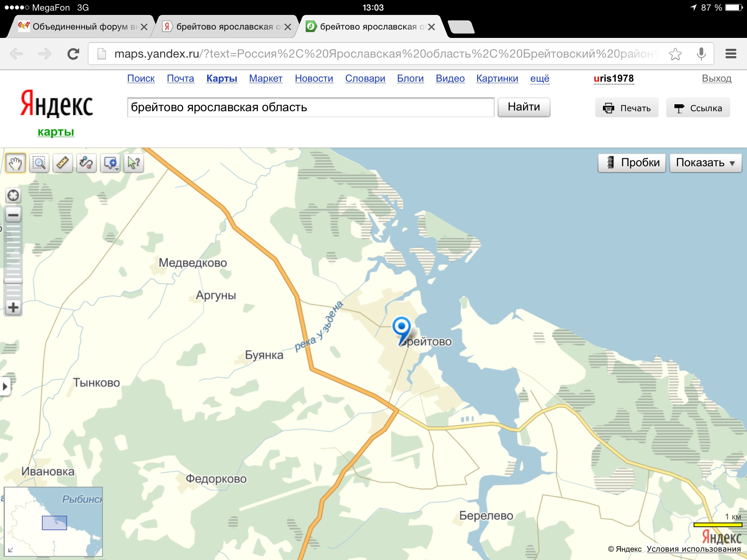Select the hand pan tool
The height and width of the screenshot is (560, 747).
coord(15,163)
